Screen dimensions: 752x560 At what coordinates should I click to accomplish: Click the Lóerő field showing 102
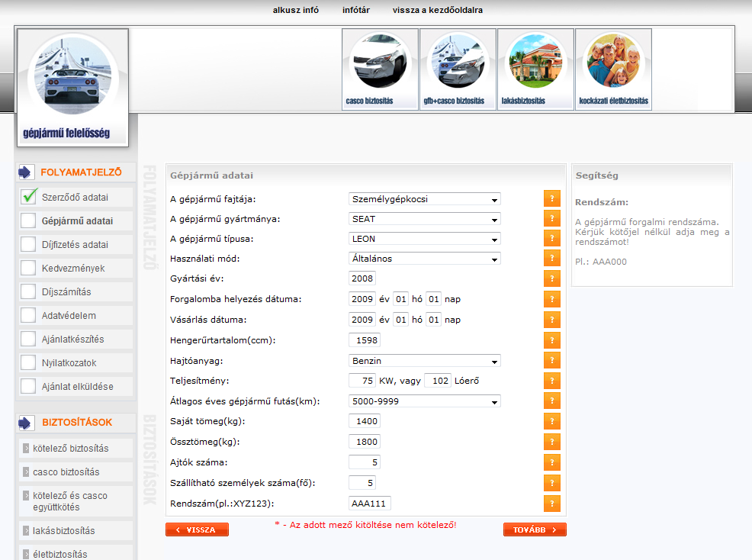[438, 381]
